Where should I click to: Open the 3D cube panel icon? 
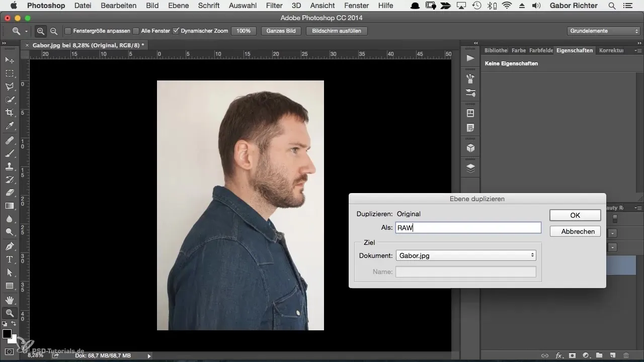point(470,148)
